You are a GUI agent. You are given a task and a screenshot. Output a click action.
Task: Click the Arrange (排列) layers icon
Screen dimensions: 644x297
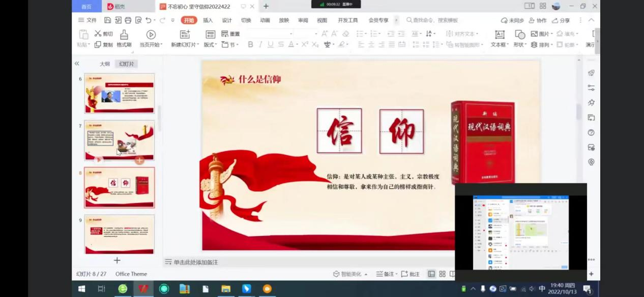pyautogui.click(x=534, y=45)
